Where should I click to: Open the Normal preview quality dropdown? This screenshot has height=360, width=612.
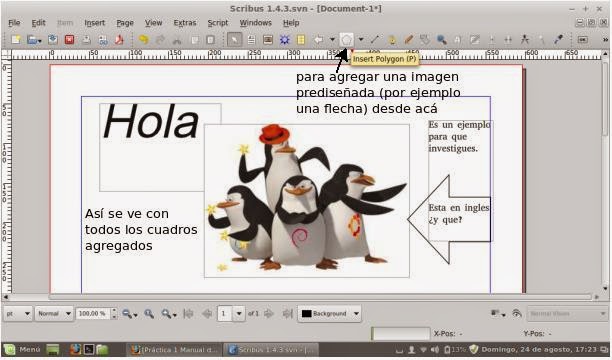[x=54, y=314]
